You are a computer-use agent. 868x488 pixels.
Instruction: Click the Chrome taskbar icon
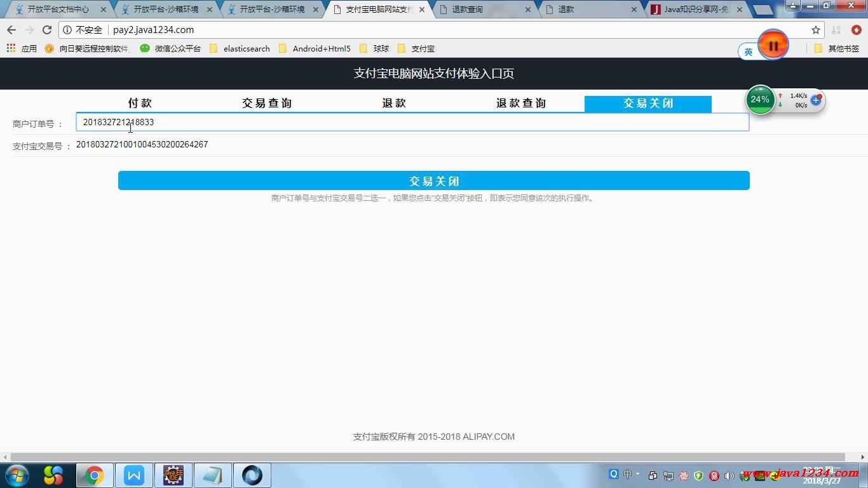click(x=95, y=475)
